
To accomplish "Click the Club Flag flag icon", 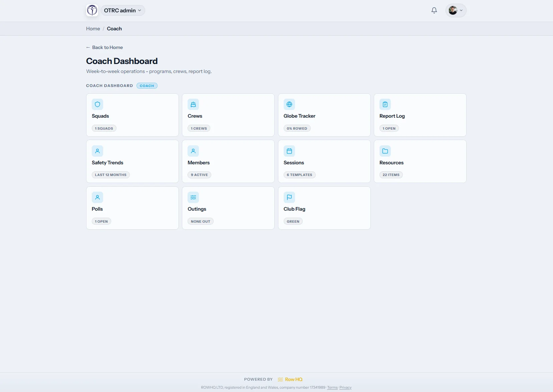I will [x=289, y=197].
